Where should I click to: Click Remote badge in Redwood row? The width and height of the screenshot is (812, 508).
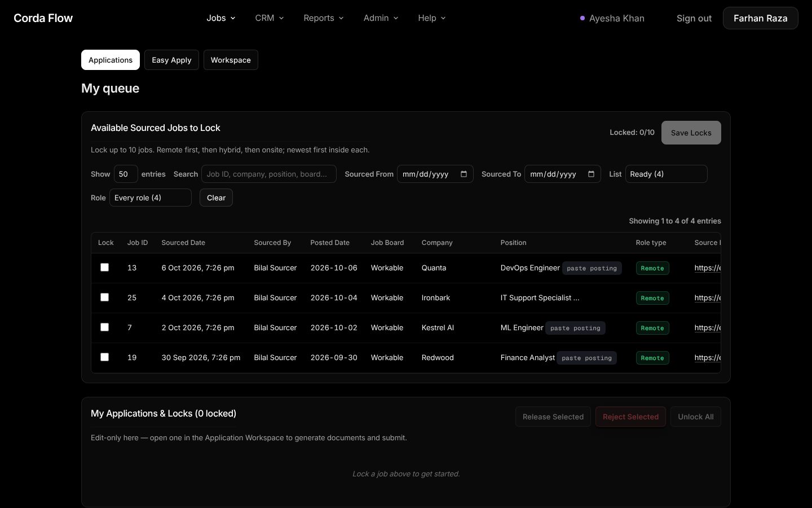click(x=652, y=358)
